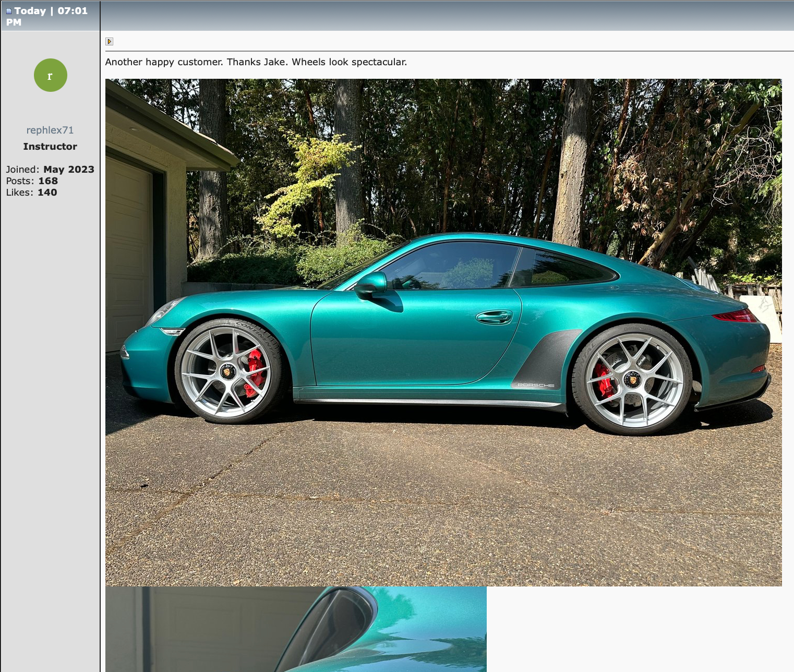Viewport: 794px width, 672px height.
Task: Click the 'Instructor' user title
Action: click(50, 147)
